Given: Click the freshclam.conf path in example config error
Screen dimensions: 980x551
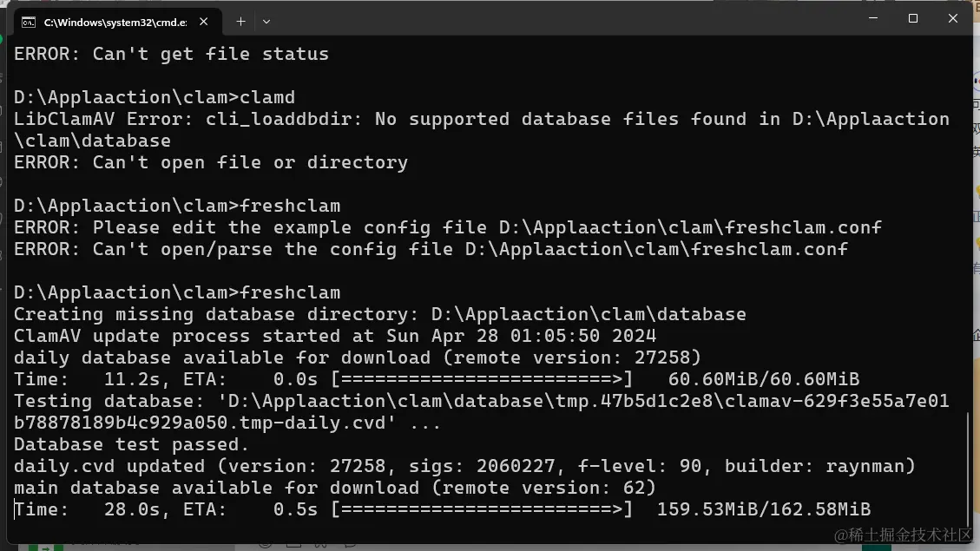Looking at the screenshot, I should tap(690, 227).
